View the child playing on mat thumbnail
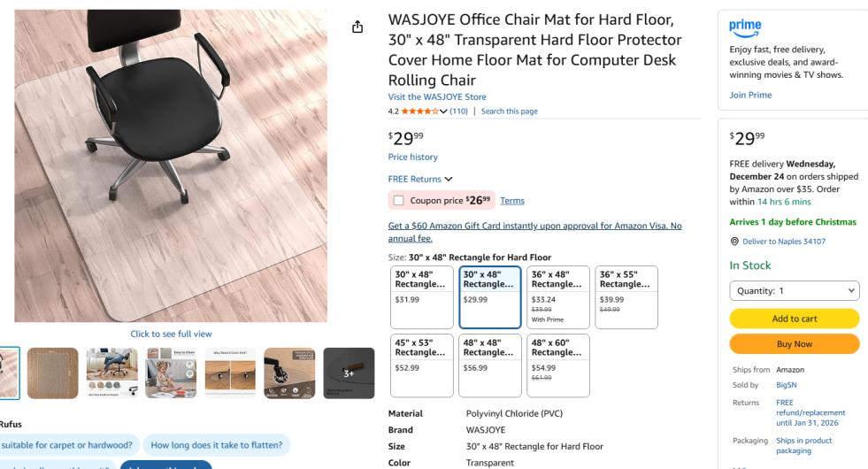Viewport: 868px width, 469px height. (x=171, y=373)
